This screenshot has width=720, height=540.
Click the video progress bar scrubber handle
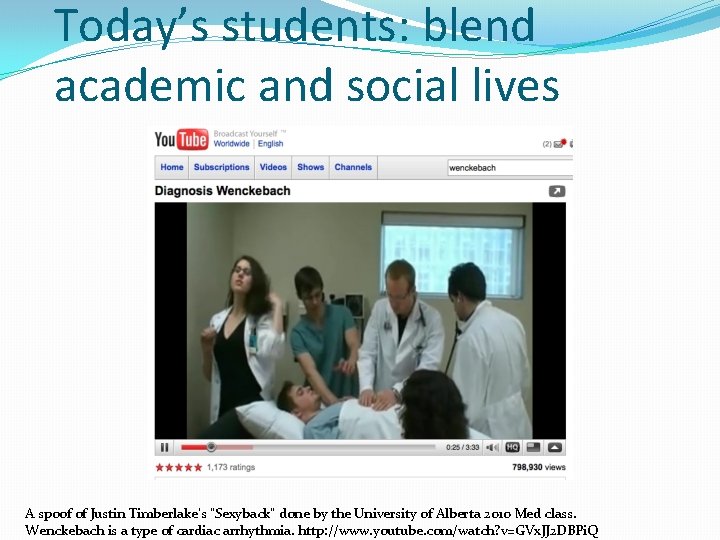(211, 447)
